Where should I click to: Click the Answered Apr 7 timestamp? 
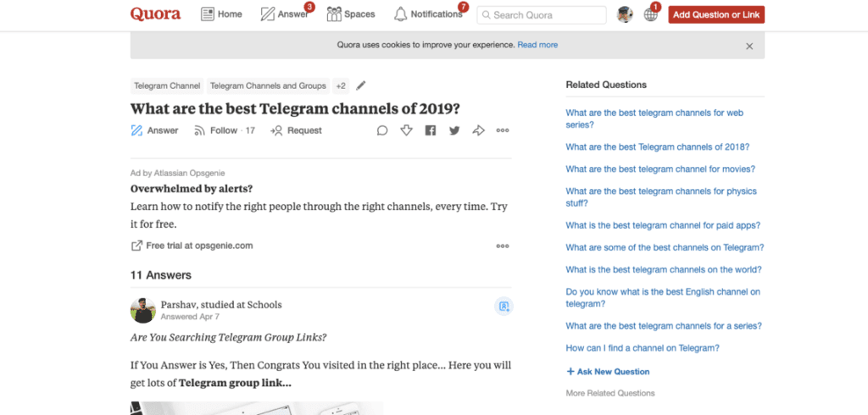[x=190, y=317]
